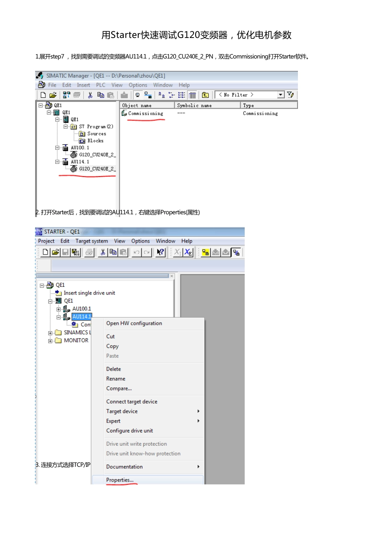The height and width of the screenshot is (555, 392).
Task: Click Disconnect from target icon in STARTER
Action: (236, 252)
